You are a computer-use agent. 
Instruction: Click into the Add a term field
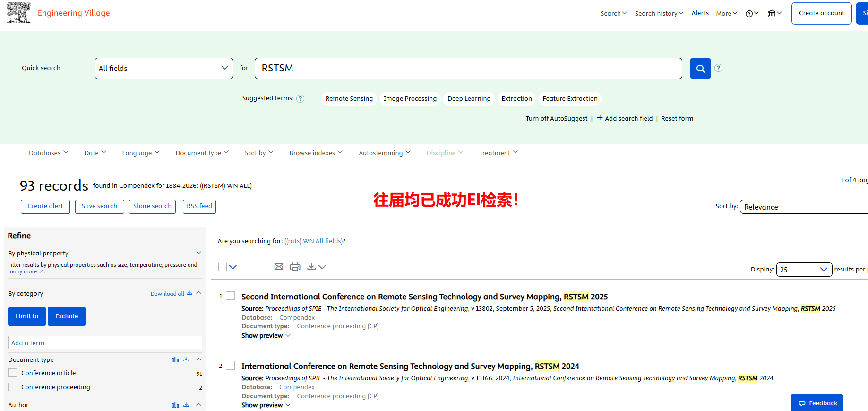105,343
